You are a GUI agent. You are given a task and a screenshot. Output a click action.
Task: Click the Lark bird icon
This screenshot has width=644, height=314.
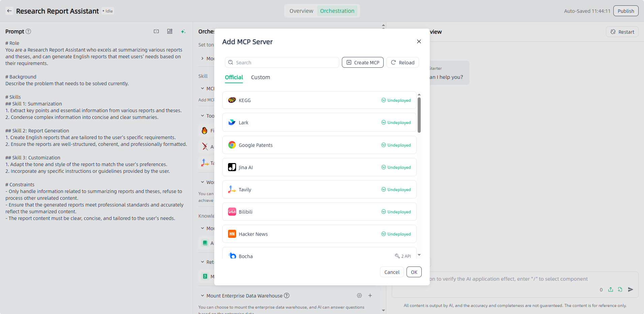232,122
